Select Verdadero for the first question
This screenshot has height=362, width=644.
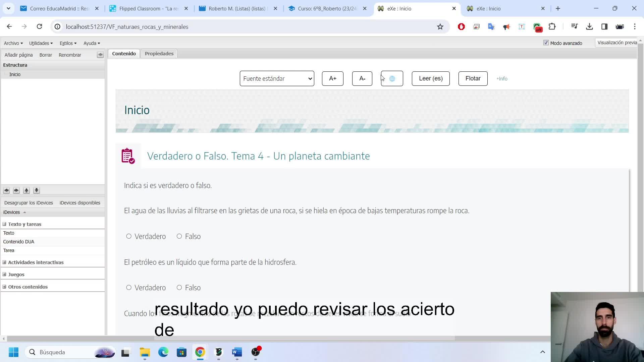(129, 236)
